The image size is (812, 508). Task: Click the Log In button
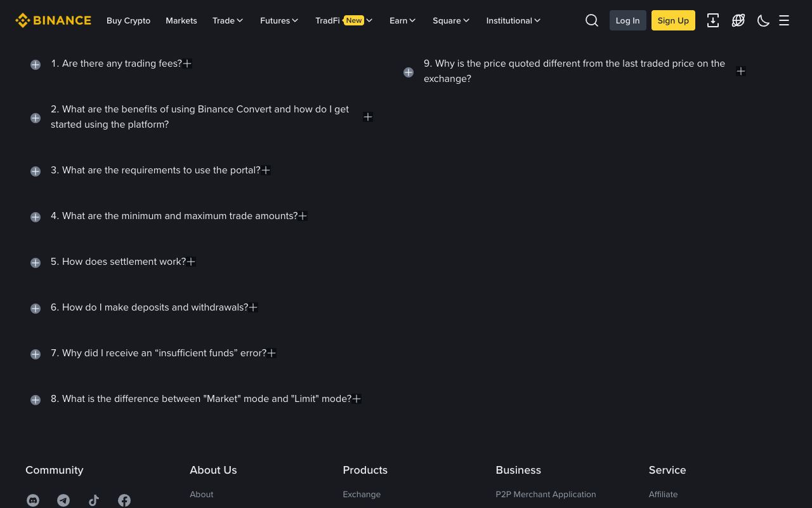627,20
